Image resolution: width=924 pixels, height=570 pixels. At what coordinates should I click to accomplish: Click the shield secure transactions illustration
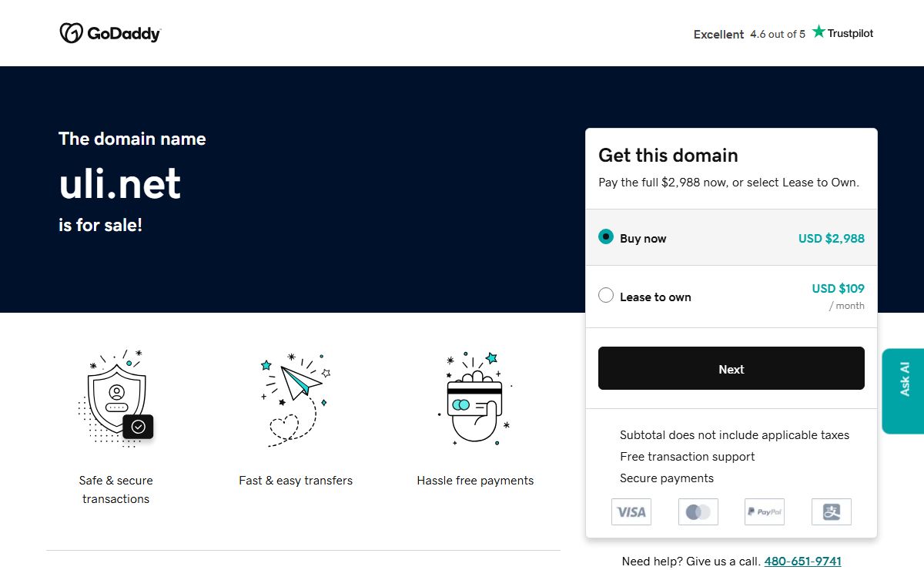[116, 397]
